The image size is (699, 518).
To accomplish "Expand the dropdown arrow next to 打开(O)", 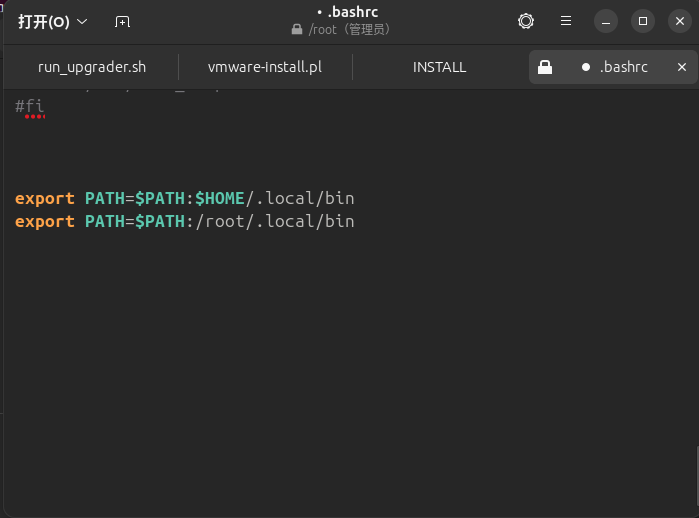I will [x=82, y=21].
